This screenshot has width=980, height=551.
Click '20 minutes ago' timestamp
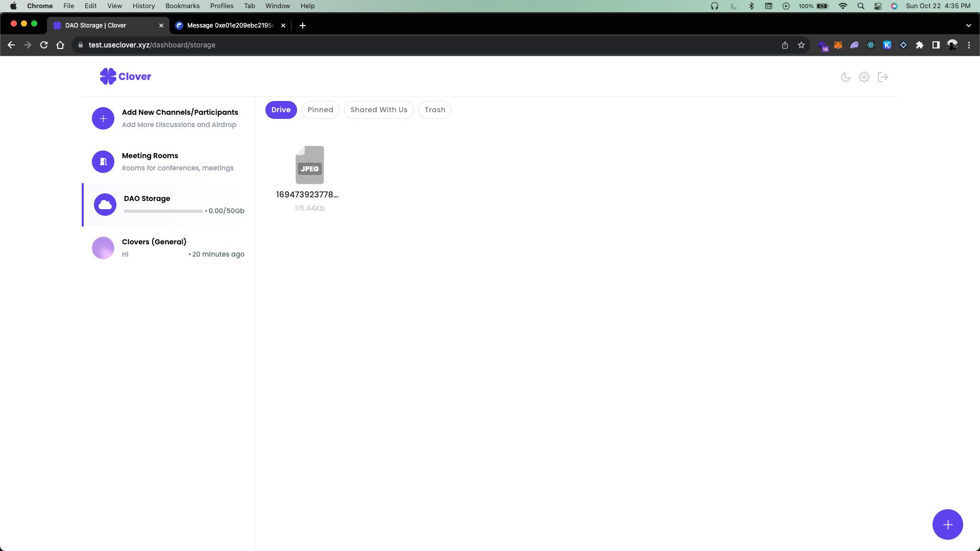[218, 254]
